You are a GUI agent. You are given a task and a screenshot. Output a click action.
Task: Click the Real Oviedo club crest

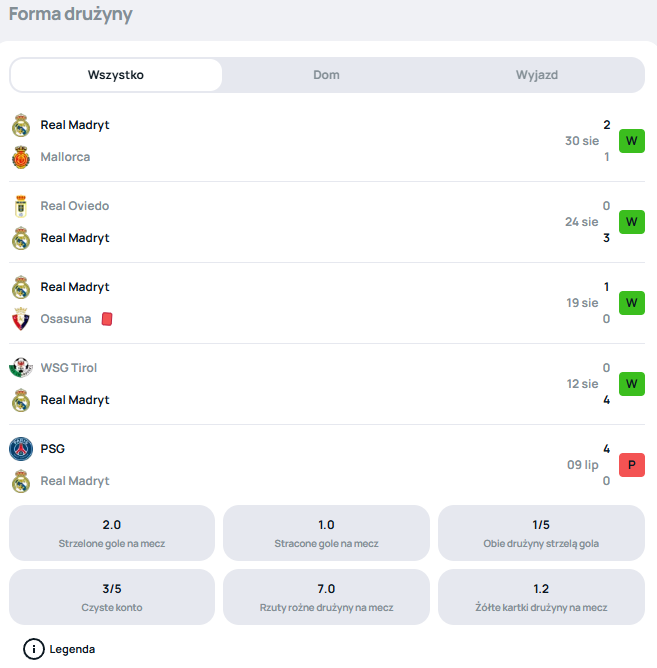21,206
